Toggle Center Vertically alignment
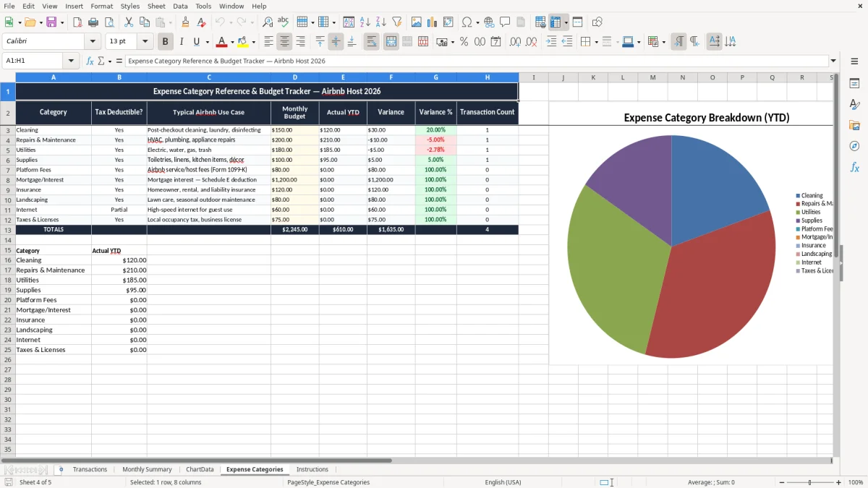Screen dimensions: 868x488 click(x=336, y=42)
